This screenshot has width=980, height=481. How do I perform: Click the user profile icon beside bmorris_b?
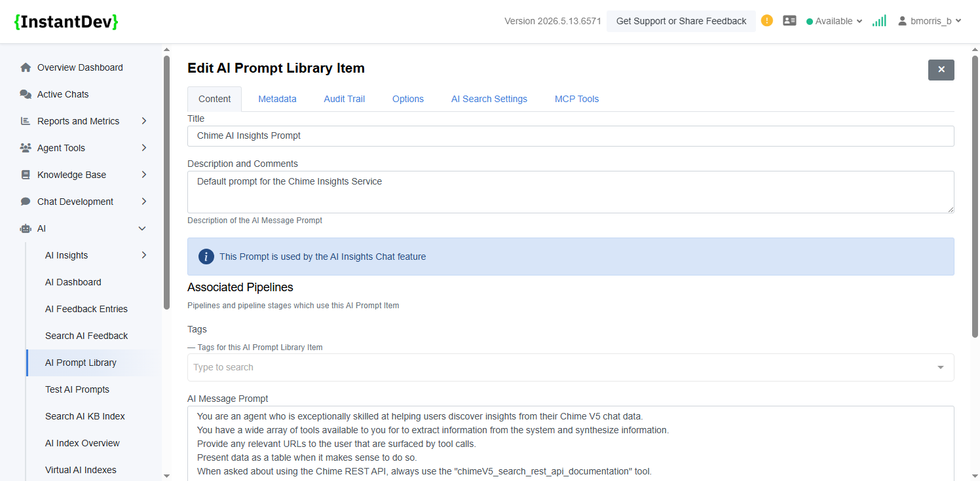click(903, 21)
